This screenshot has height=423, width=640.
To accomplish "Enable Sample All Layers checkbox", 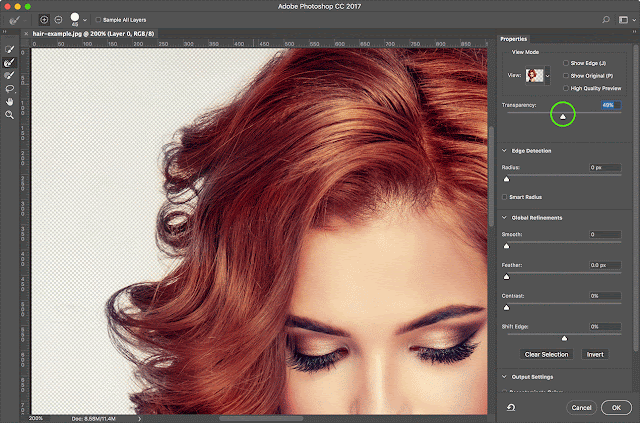I will [x=99, y=19].
